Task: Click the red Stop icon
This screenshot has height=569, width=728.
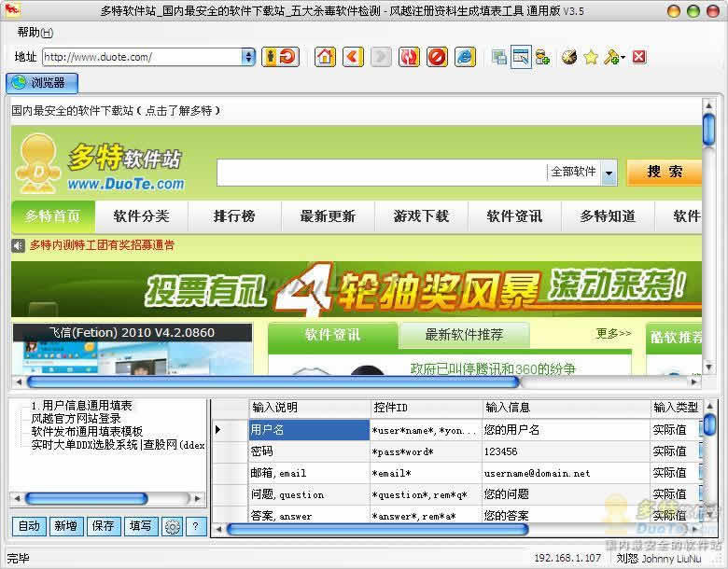Action: click(438, 57)
